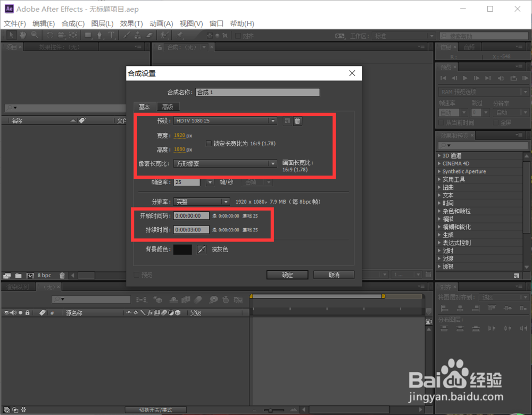
Task: Open the 文件(F) menu
Action: (x=14, y=23)
